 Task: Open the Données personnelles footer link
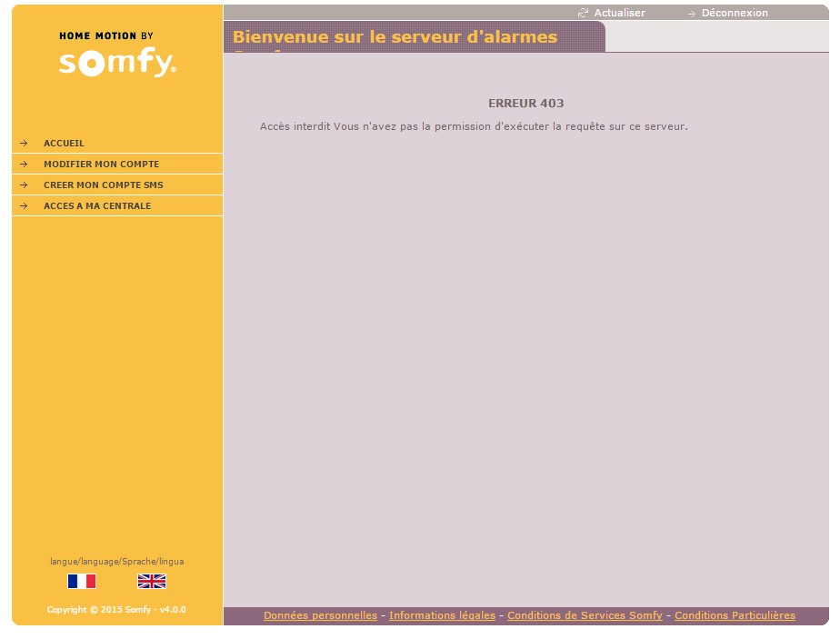click(320, 616)
